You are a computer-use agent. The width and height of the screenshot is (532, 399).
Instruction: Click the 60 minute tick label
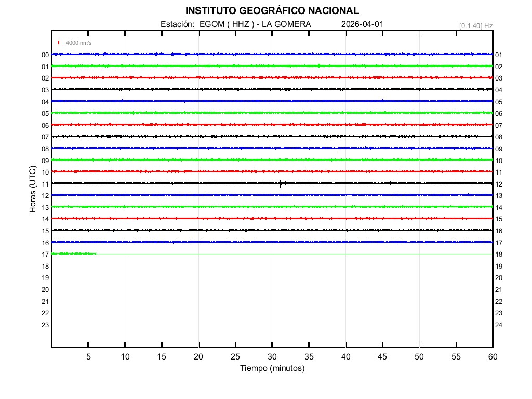pos(492,356)
